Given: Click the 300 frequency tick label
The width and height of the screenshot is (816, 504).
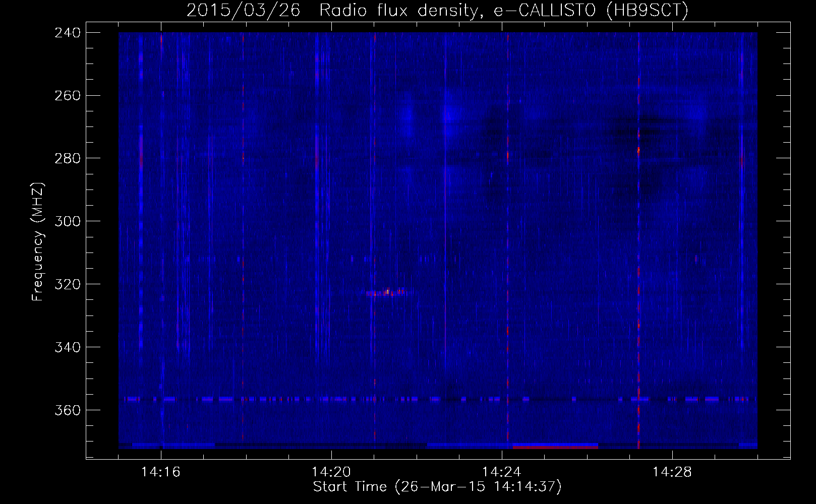Looking at the screenshot, I should (x=68, y=222).
